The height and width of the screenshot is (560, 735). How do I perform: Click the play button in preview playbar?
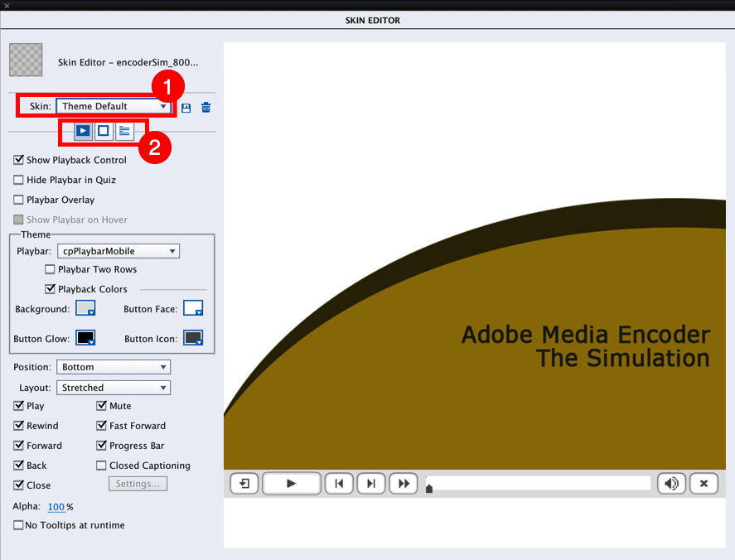point(292,484)
